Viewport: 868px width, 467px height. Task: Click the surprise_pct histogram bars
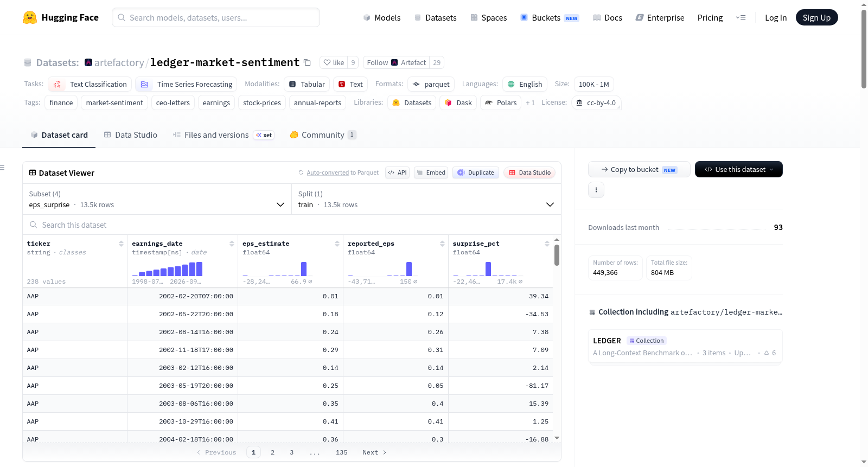pos(487,269)
